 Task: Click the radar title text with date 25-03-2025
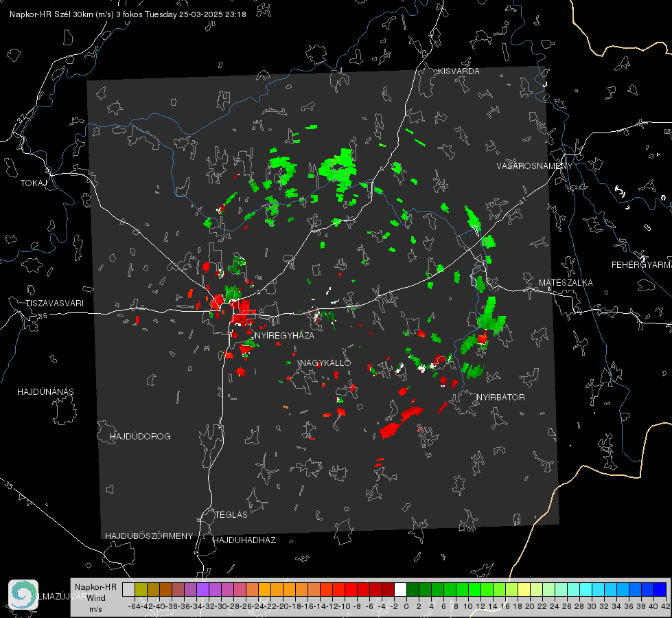point(128,14)
